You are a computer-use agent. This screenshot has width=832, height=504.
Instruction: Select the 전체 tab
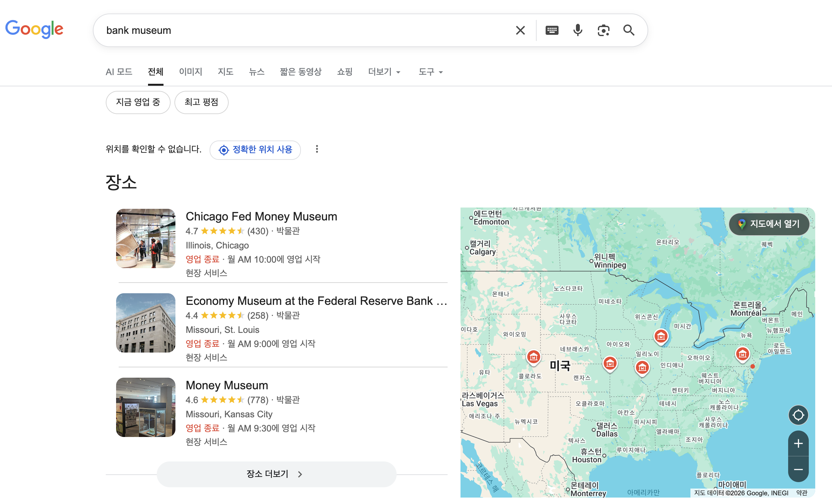point(156,72)
